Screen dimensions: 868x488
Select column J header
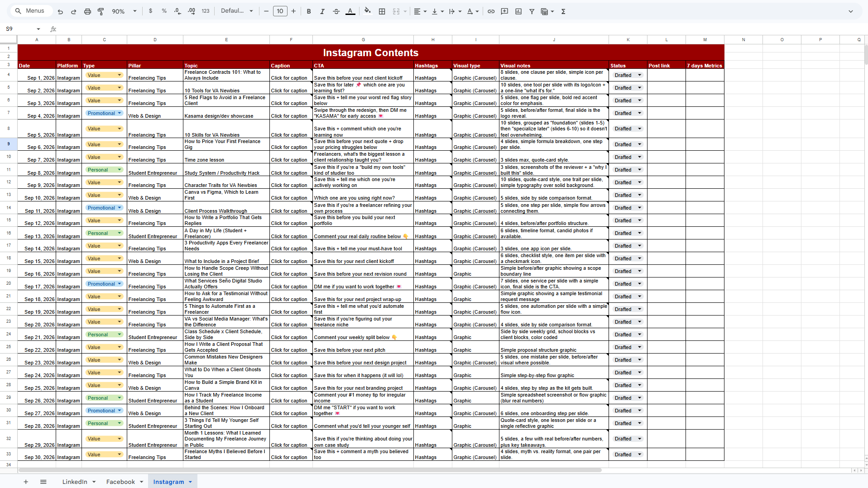pyautogui.click(x=554, y=40)
